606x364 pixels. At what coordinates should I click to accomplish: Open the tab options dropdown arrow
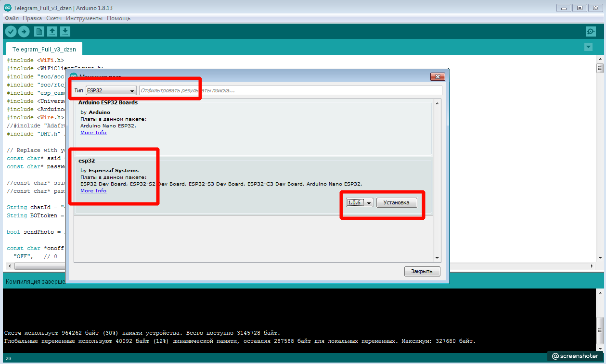click(588, 47)
